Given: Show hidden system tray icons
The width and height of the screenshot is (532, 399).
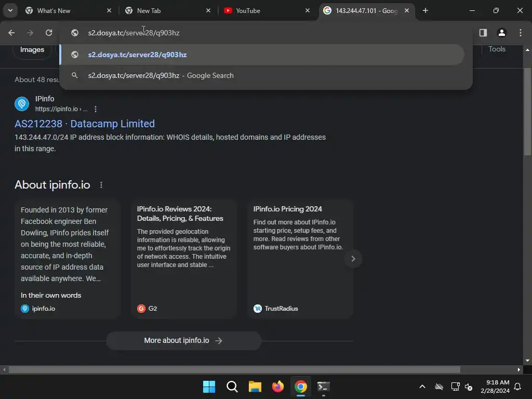Looking at the screenshot, I should [422, 387].
